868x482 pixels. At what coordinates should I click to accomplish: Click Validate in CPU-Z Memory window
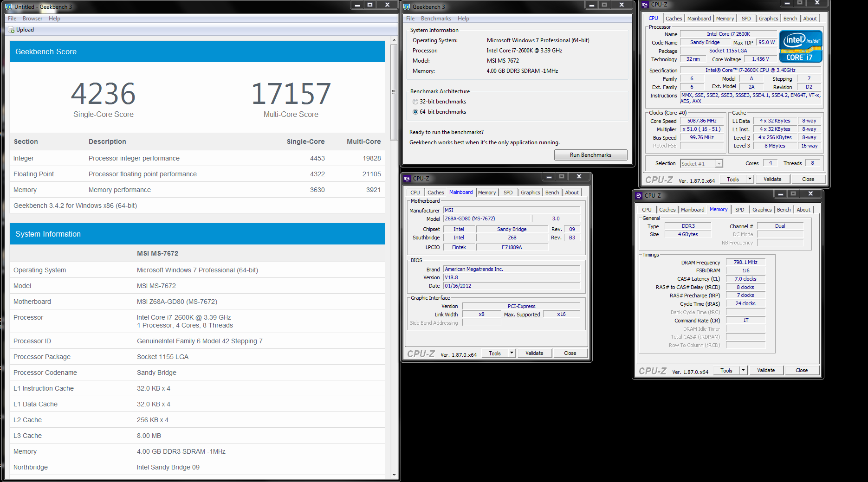[766, 370]
